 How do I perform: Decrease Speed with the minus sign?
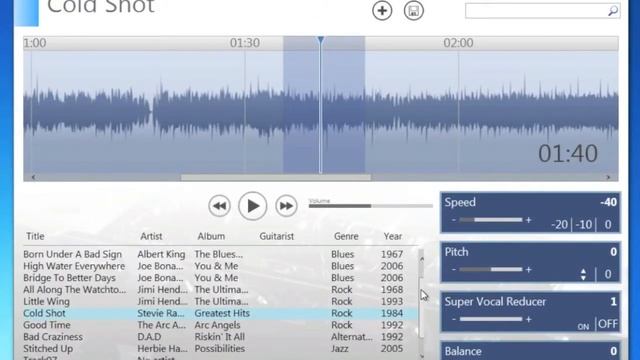coord(453,220)
